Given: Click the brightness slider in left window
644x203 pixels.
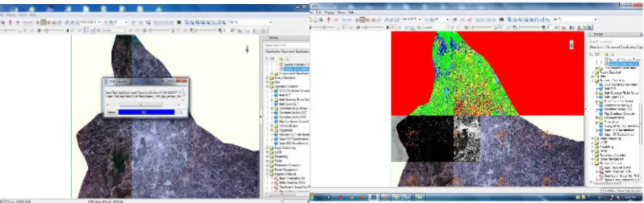Looking at the screenshot, I should pyautogui.click(x=8, y=30).
